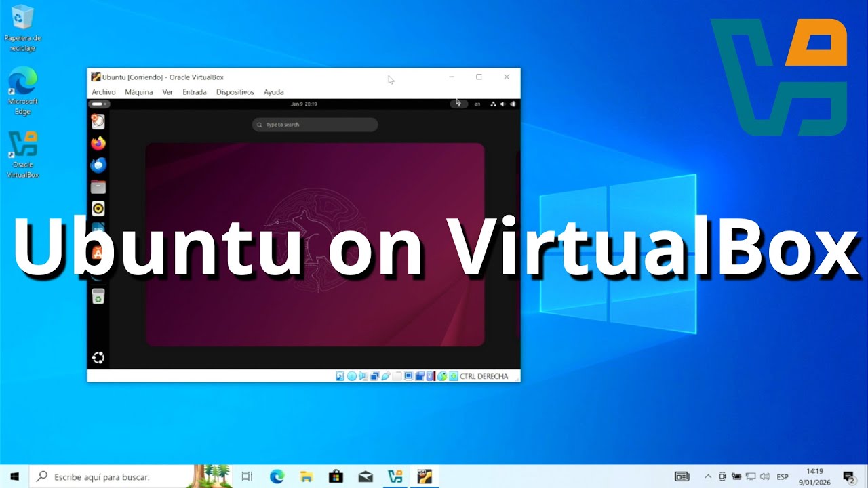Open Microsoft Store from the taskbar
The height and width of the screenshot is (488, 868).
pyautogui.click(x=335, y=476)
